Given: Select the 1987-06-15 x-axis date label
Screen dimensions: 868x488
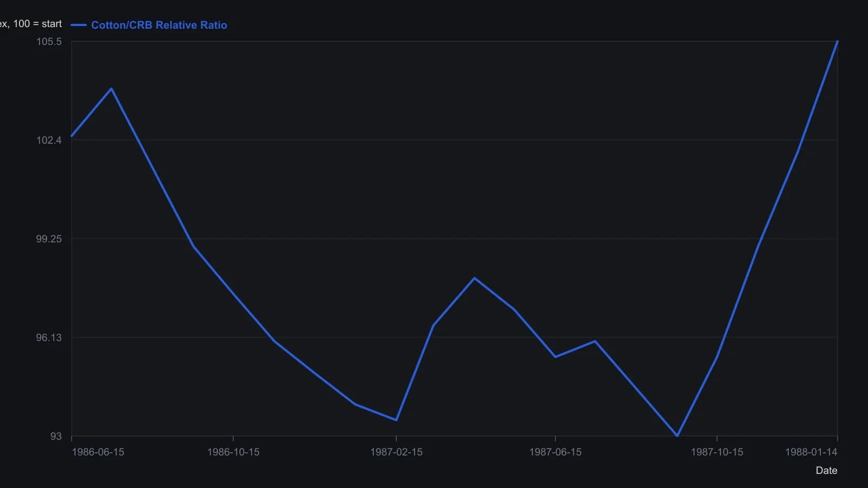Looking at the screenshot, I should coord(555,452).
